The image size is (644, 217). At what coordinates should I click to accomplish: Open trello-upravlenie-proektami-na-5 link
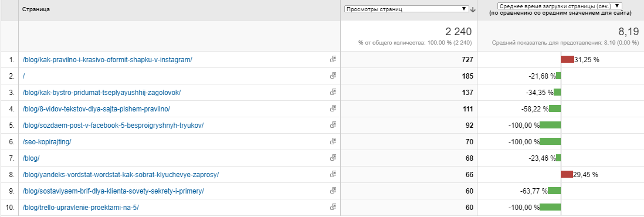pos(81,208)
